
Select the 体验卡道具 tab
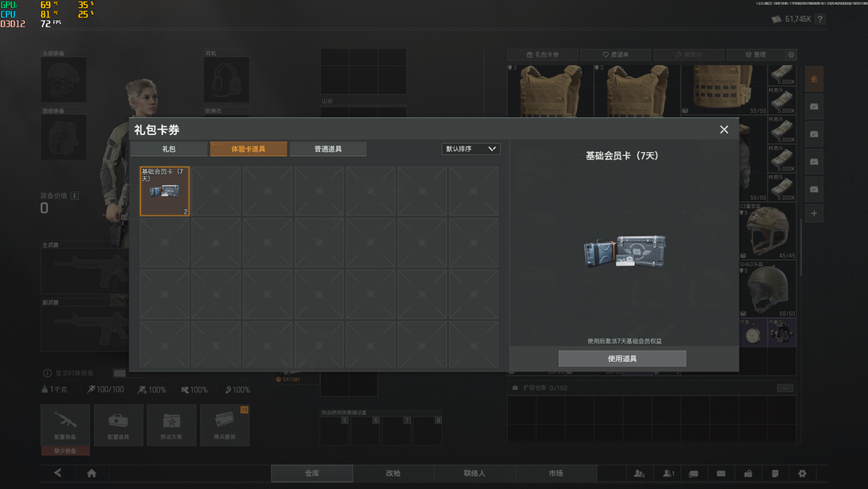click(248, 149)
